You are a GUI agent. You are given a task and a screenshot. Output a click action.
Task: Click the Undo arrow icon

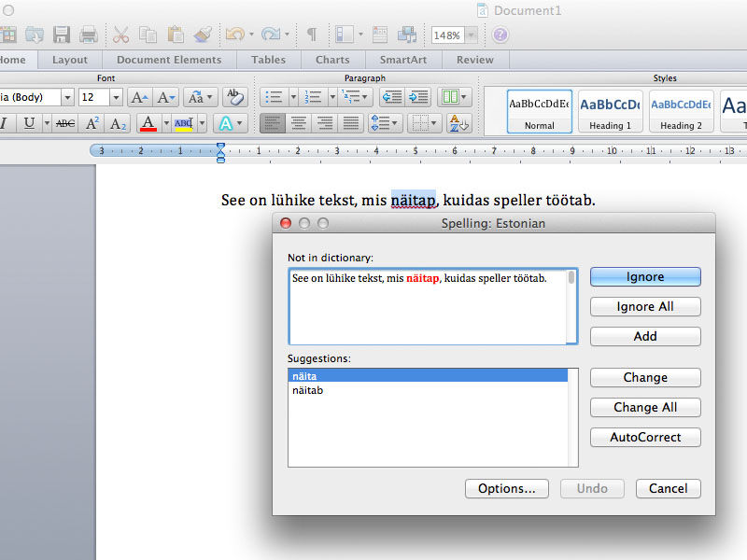(x=235, y=35)
